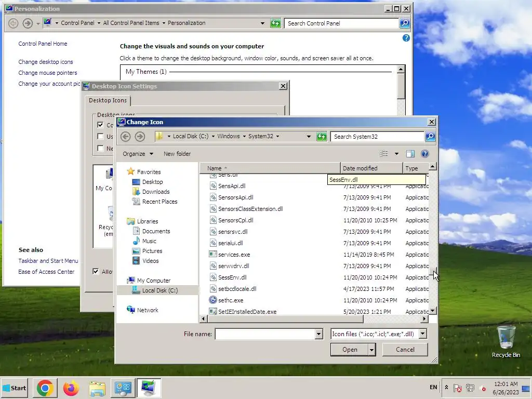The height and width of the screenshot is (399, 532).
Task: Sort by the Type column header
Action: point(416,168)
